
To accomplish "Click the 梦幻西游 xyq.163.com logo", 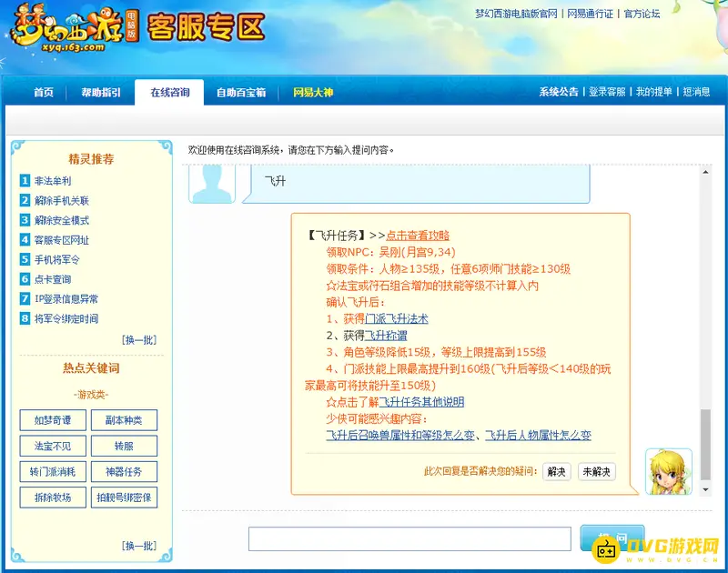I will coord(75,28).
